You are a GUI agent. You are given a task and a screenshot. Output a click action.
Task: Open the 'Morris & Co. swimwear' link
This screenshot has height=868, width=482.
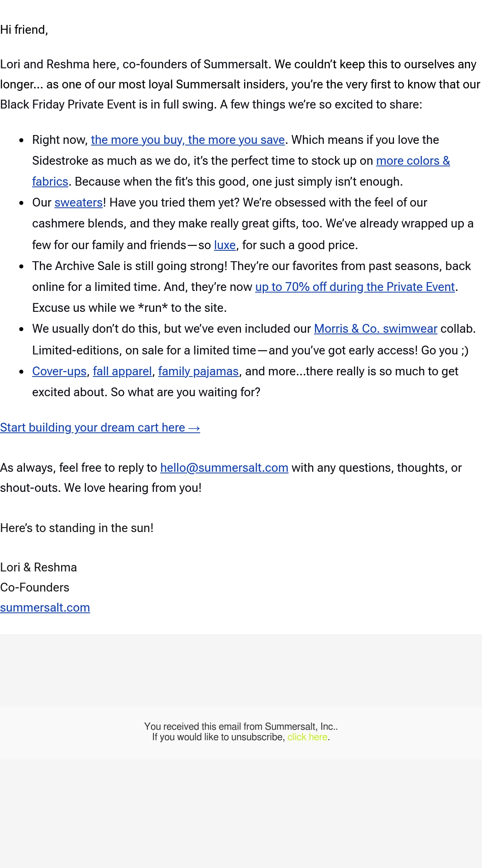coord(376,329)
